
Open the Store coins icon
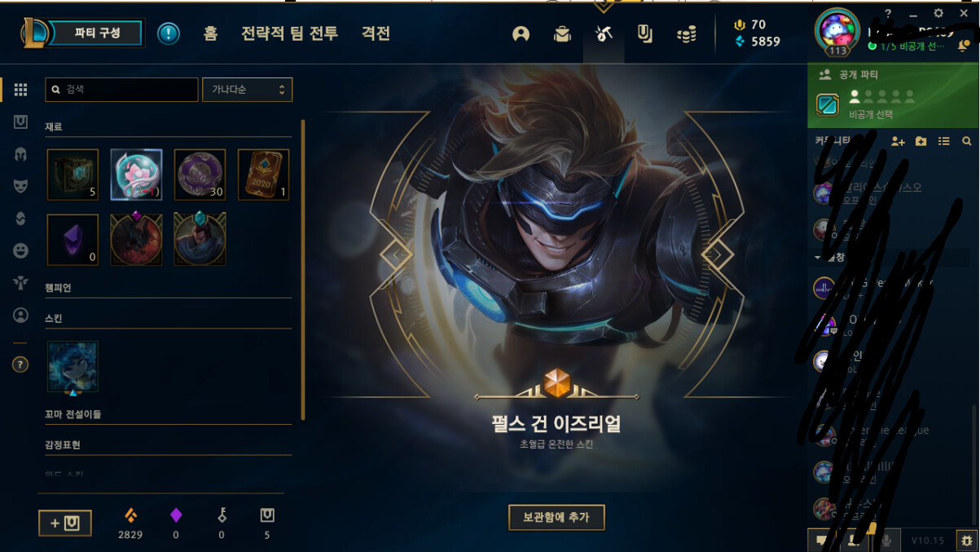point(687,33)
